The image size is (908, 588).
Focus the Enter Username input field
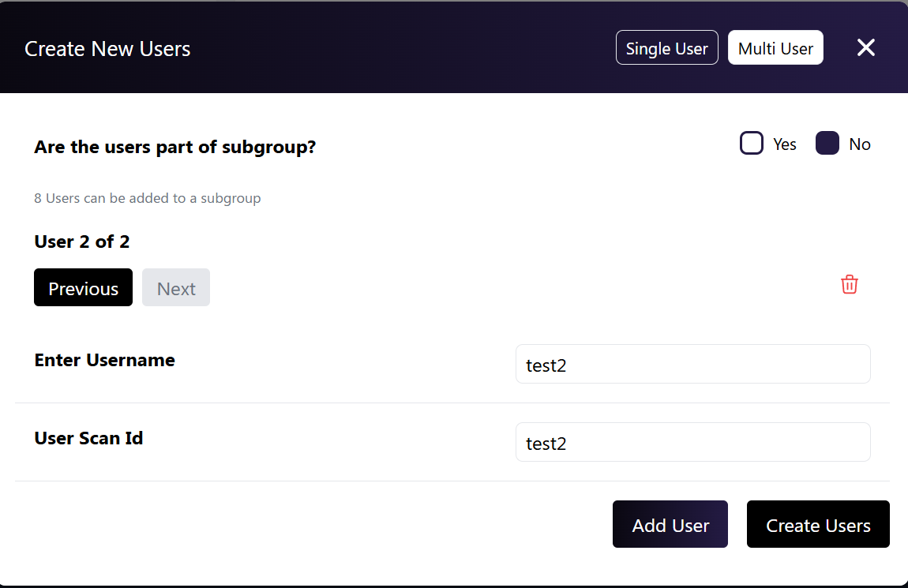pyautogui.click(x=692, y=365)
